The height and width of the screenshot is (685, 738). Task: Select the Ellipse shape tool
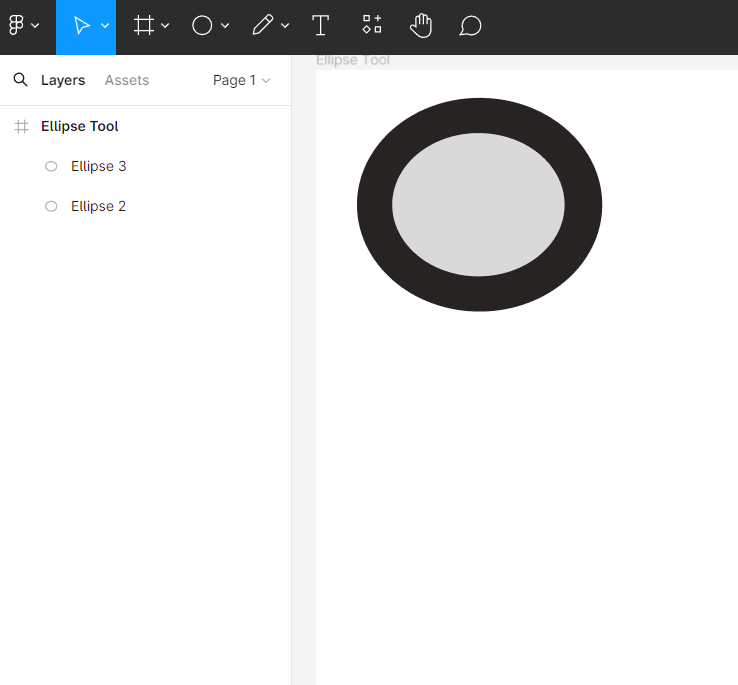(x=202, y=25)
